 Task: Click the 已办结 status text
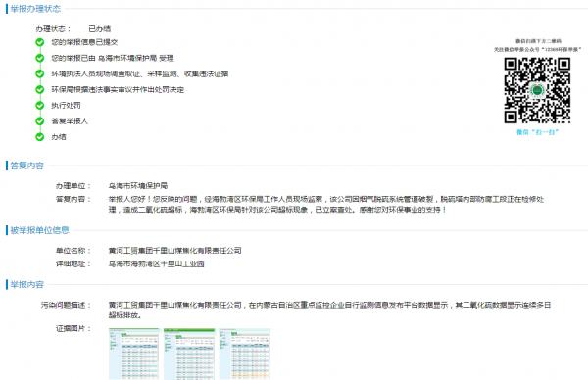[x=100, y=28]
